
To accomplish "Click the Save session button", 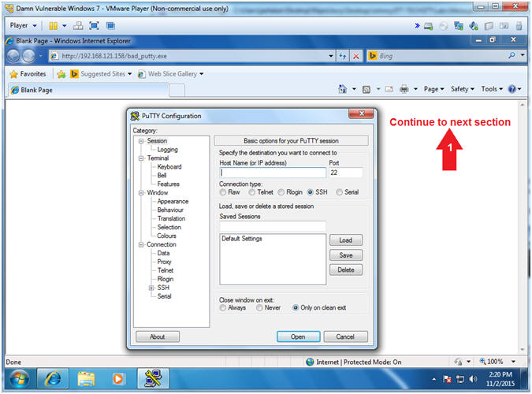I will (346, 255).
